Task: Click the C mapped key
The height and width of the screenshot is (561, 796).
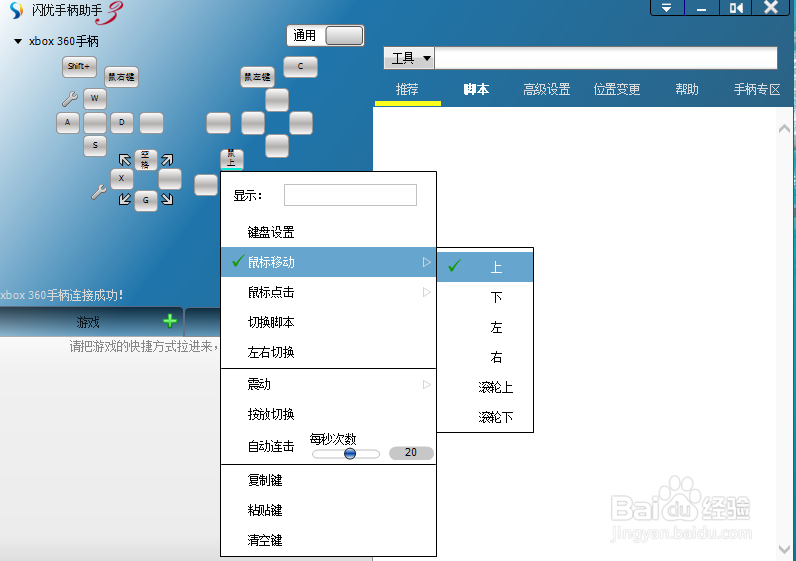Action: pyautogui.click(x=300, y=67)
